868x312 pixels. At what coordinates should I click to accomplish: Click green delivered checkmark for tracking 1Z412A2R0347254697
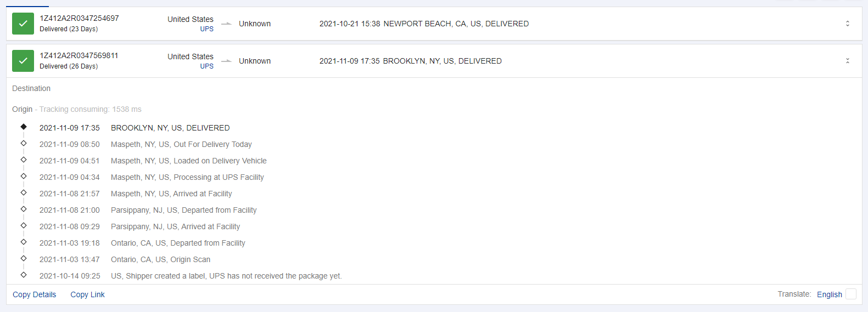23,24
